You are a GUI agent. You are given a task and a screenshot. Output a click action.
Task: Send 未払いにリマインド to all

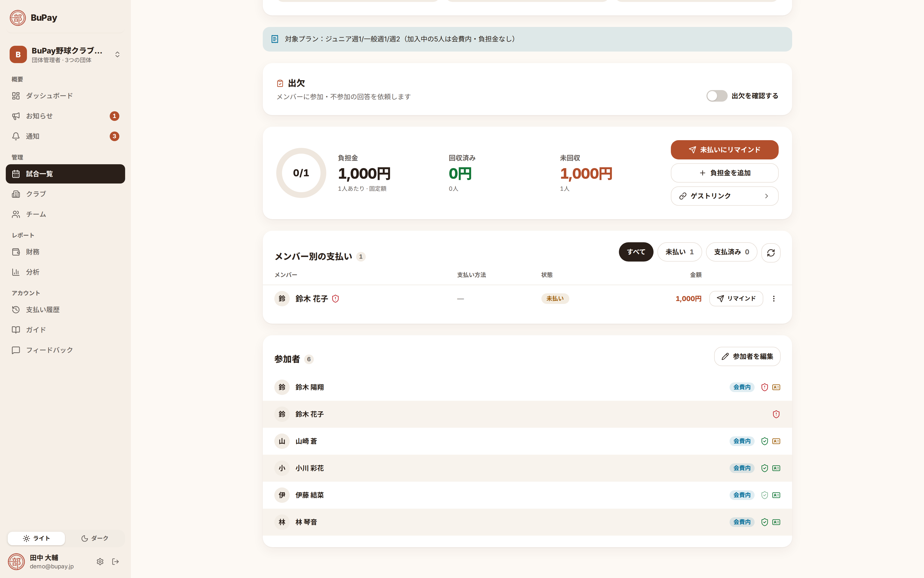(x=724, y=150)
